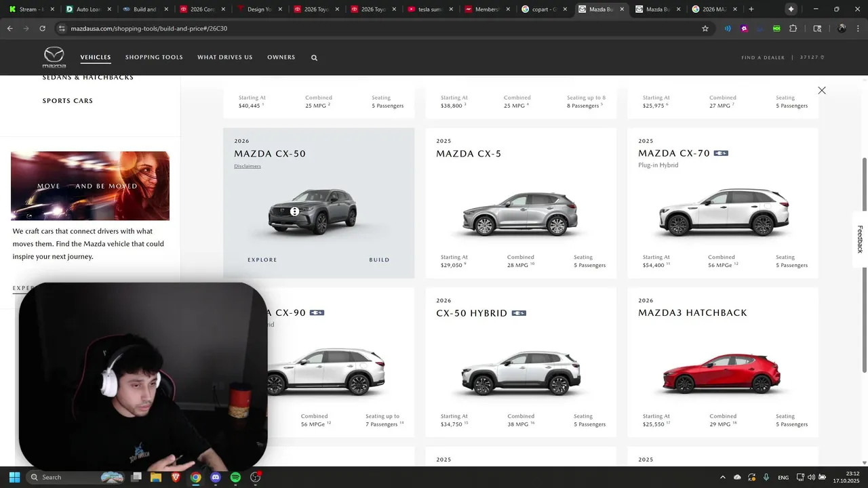Click the hybrid badge beside CX-90
This screenshot has height=488, width=868.
coord(317,312)
